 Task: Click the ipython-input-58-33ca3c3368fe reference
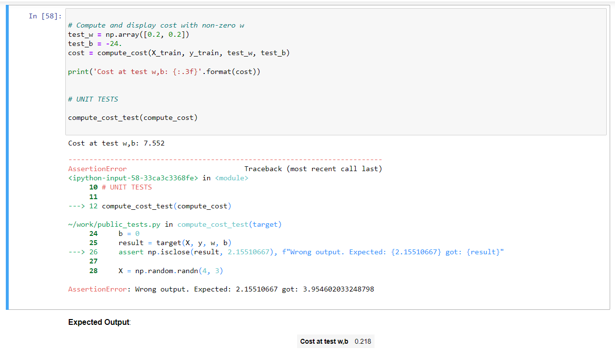pos(133,178)
